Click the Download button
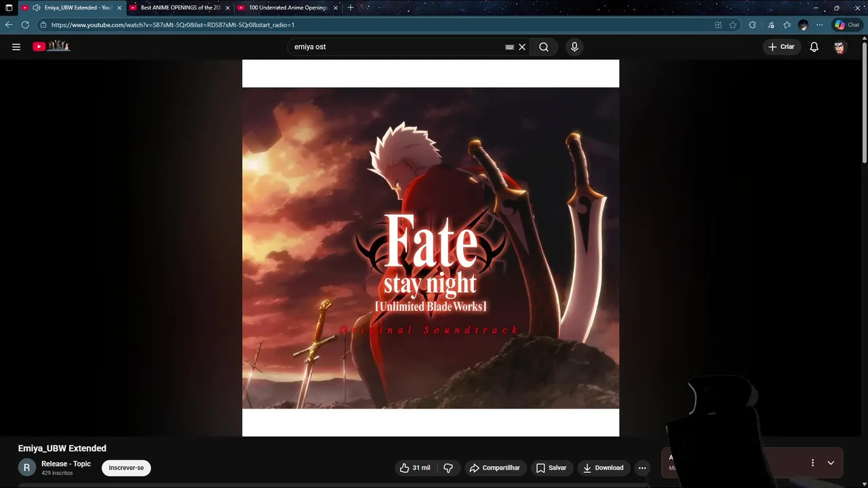Image resolution: width=868 pixels, height=488 pixels. point(604,468)
